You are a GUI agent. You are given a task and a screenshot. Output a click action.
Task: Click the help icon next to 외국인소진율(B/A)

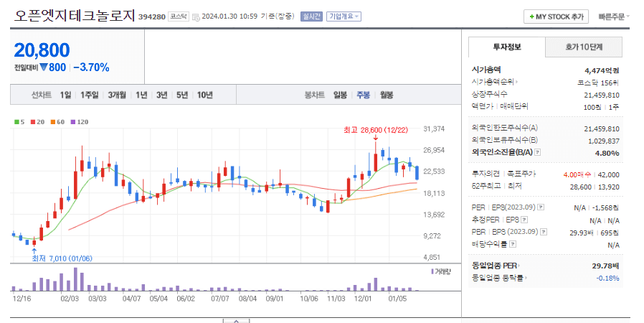[537, 152]
